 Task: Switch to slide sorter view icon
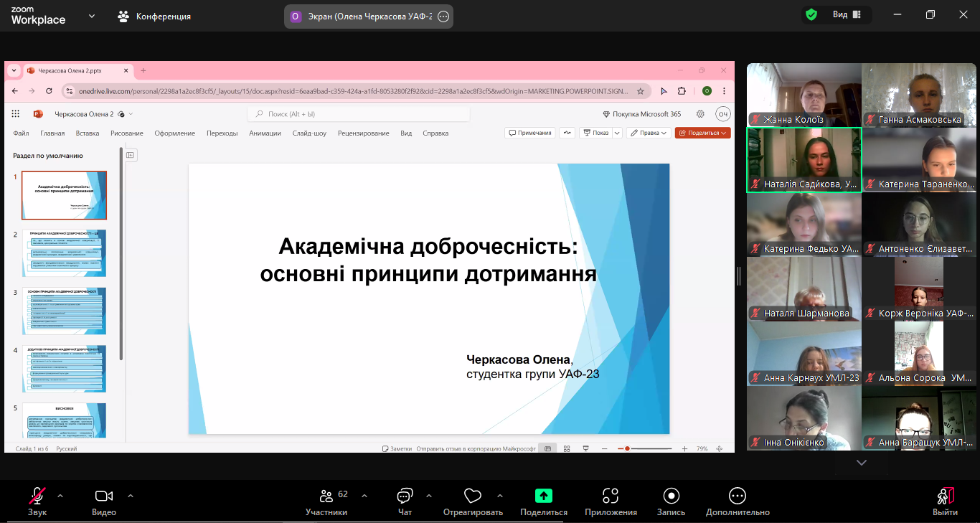[x=567, y=448]
